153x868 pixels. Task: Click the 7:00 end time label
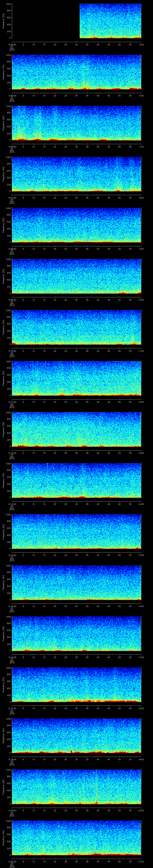coord(141,147)
